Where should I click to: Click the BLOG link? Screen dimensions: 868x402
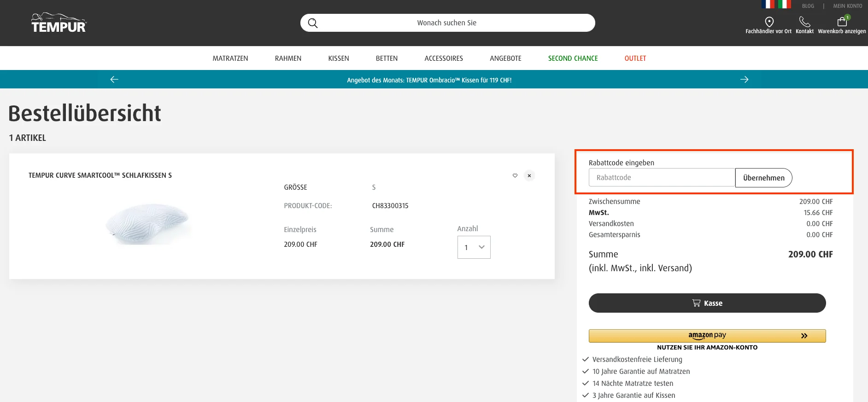(808, 6)
